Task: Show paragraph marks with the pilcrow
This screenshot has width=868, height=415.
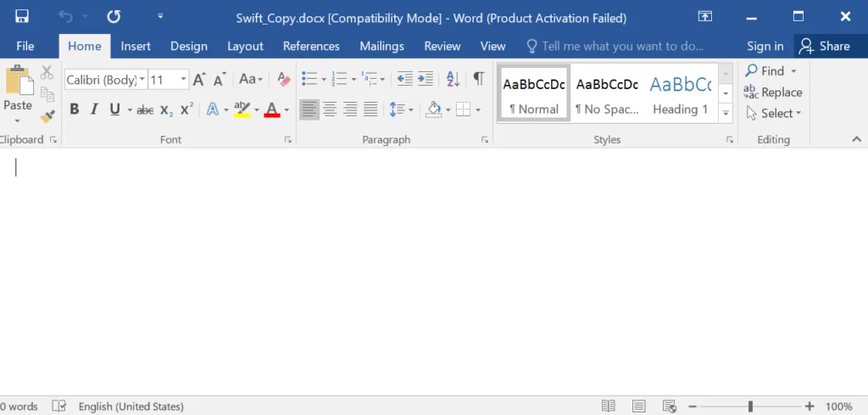Action: (479, 79)
